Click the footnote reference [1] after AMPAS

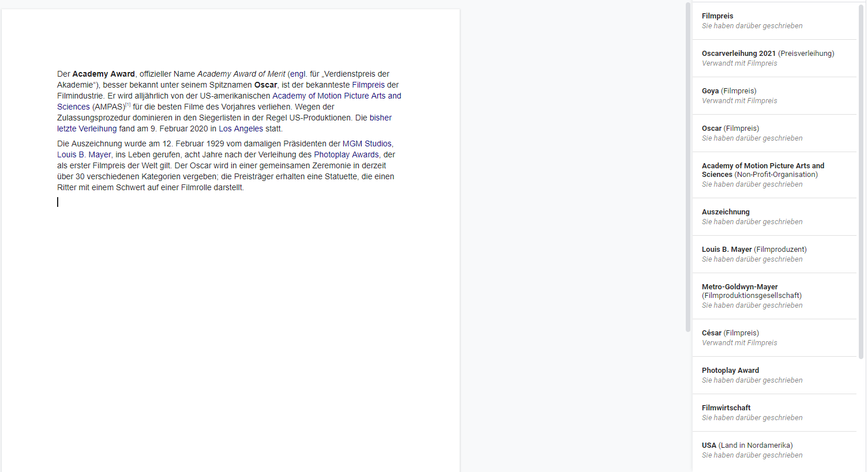pyautogui.click(x=128, y=105)
